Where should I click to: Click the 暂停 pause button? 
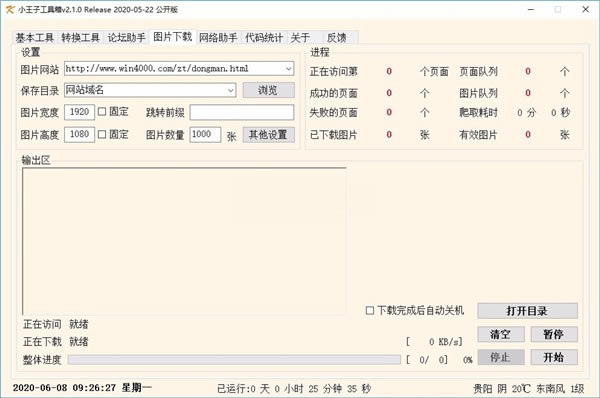(x=554, y=334)
